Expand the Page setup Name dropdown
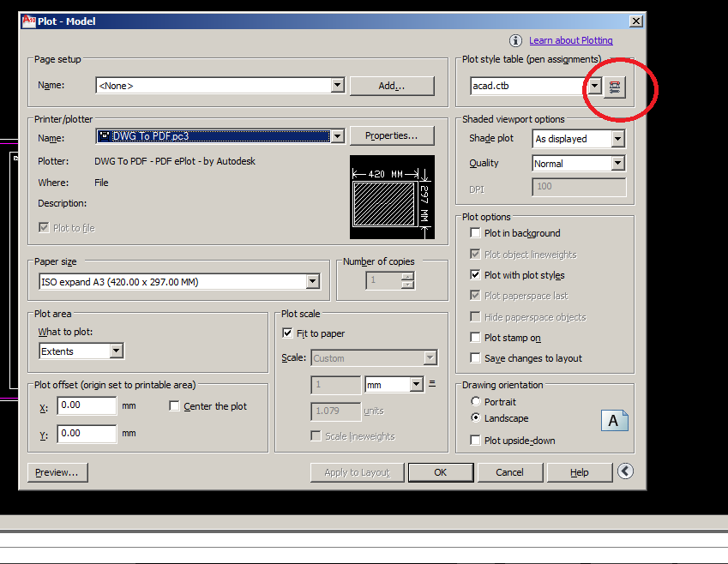 (338, 86)
